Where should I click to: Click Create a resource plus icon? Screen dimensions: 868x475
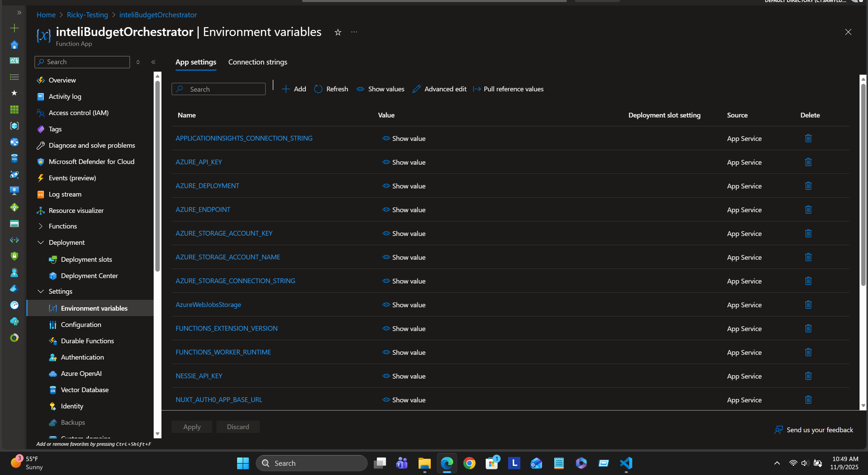tap(14, 28)
